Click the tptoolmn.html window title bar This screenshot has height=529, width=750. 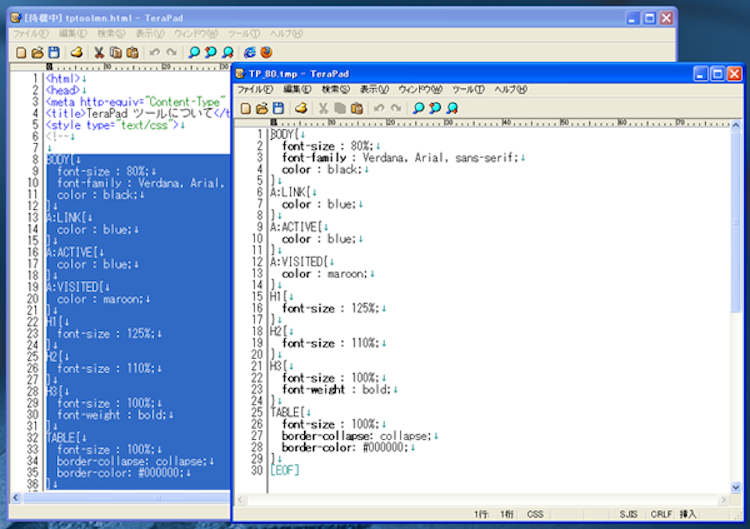pyautogui.click(x=300, y=17)
